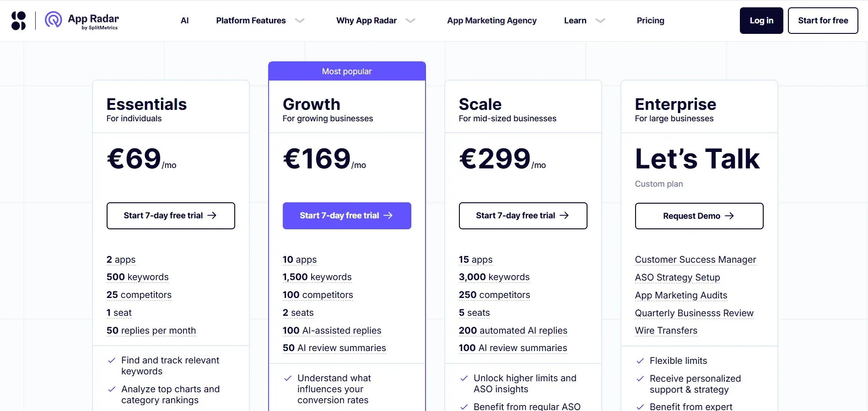Go to App Marketing Agency page

(492, 21)
